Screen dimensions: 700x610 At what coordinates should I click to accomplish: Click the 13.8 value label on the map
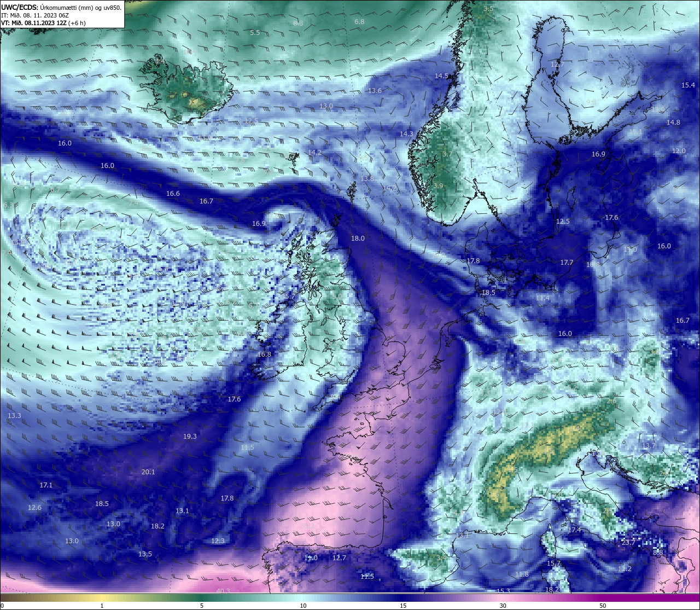pos(367,179)
